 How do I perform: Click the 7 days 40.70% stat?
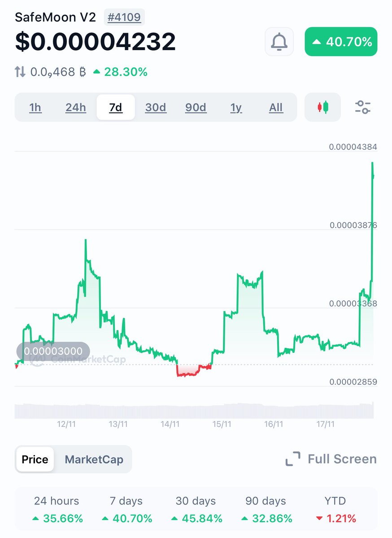click(126, 510)
